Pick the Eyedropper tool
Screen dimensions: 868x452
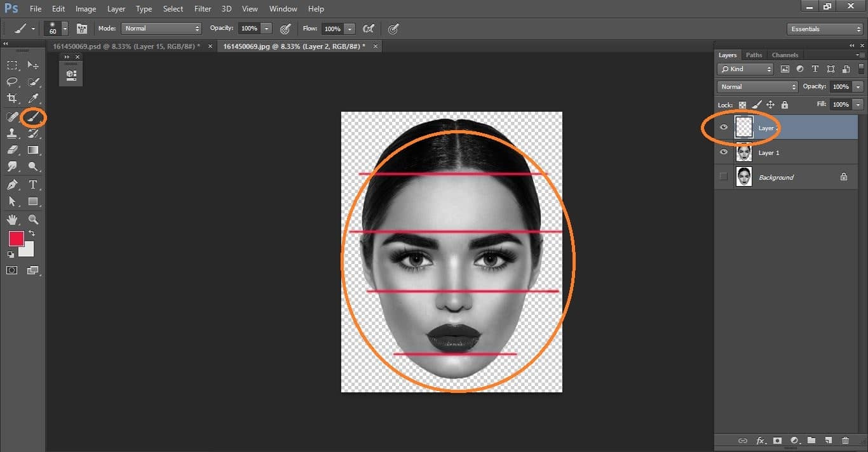click(x=32, y=98)
